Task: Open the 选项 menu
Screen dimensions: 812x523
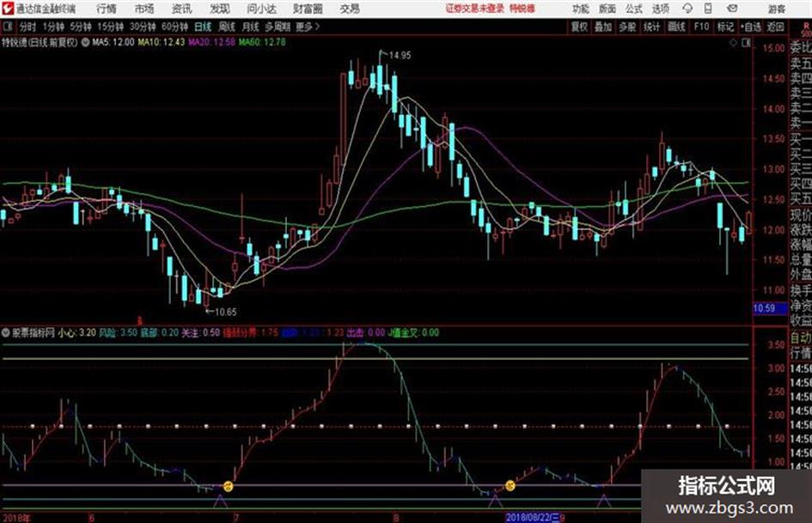Action: point(660,9)
